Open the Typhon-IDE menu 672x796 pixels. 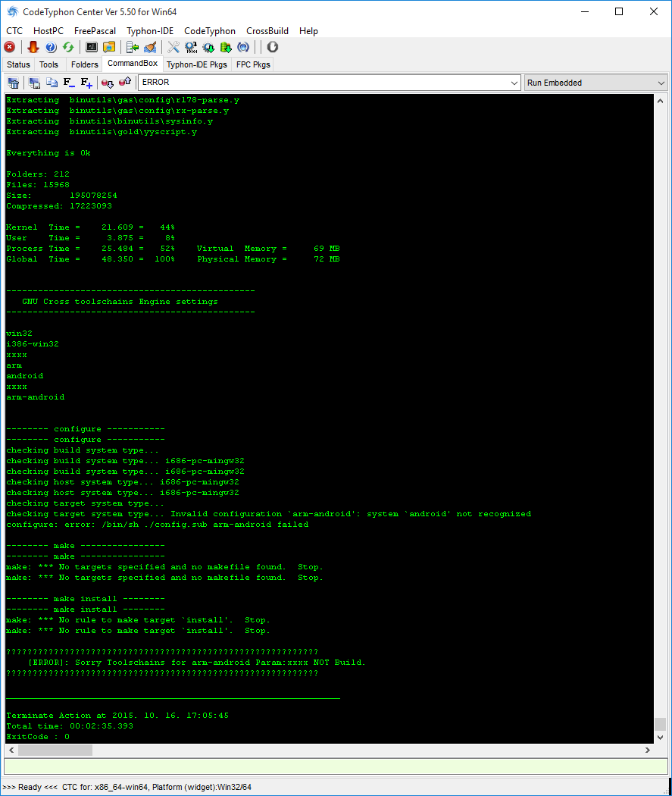click(150, 31)
